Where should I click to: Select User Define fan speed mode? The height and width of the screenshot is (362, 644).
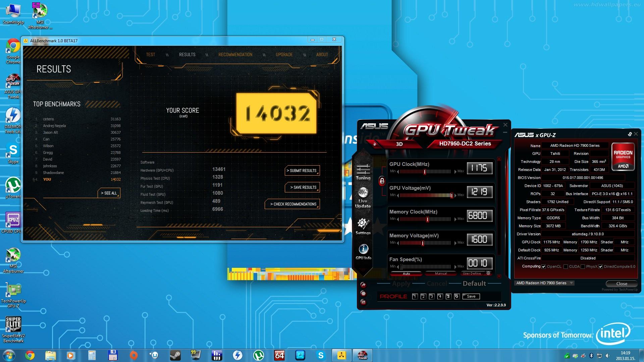472,274
